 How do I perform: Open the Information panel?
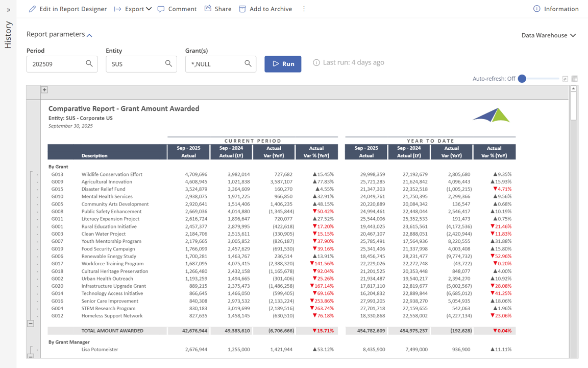(556, 9)
